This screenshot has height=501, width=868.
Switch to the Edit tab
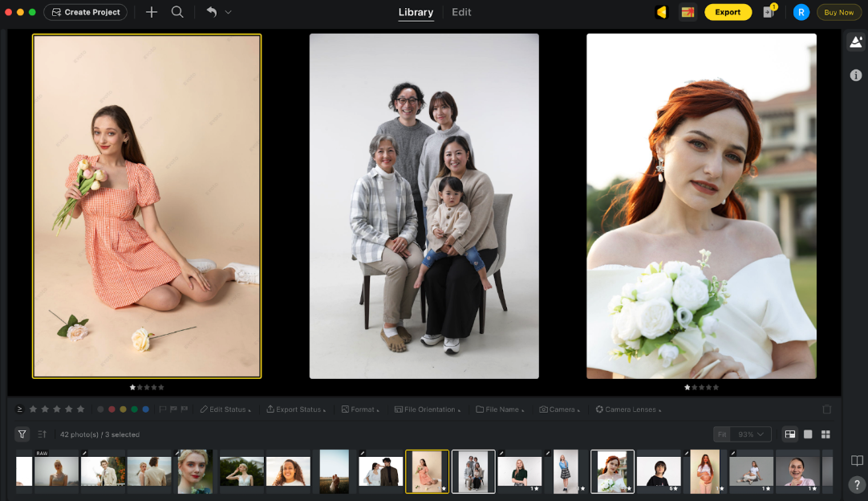pos(461,12)
